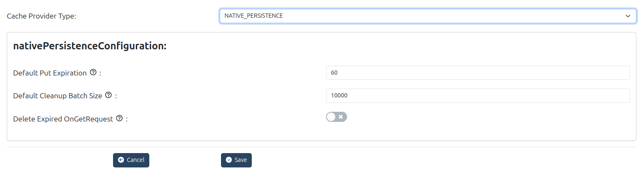644x194 pixels.
Task: Click the Delete Expired OnGetRequest label text
Action: pos(63,119)
